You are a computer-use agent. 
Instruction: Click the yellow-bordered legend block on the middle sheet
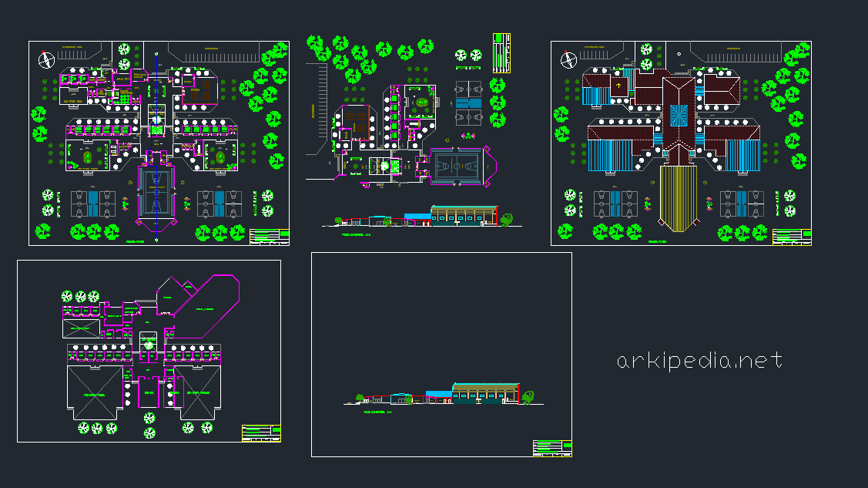502,52
